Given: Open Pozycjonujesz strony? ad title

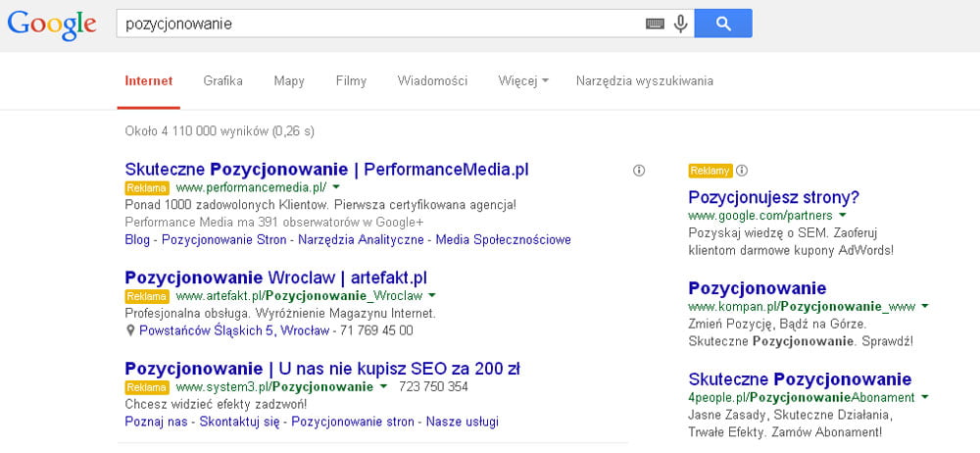Looking at the screenshot, I should [774, 198].
